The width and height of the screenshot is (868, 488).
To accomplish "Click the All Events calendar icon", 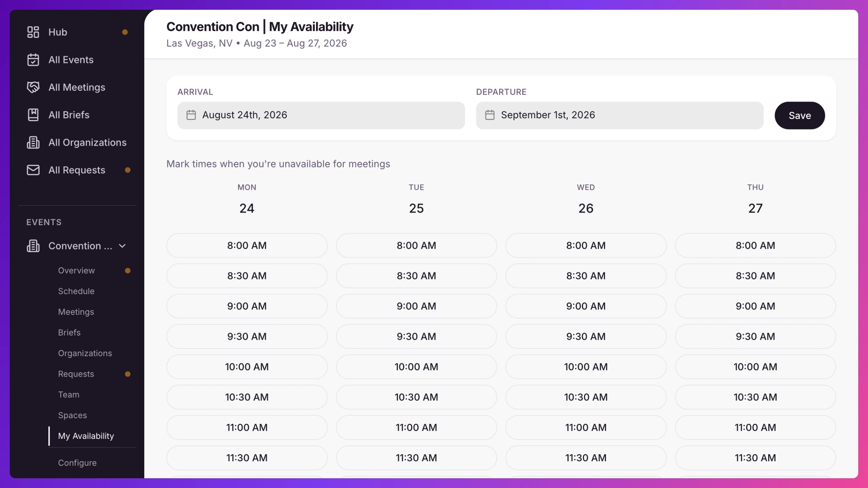I will tap(33, 60).
